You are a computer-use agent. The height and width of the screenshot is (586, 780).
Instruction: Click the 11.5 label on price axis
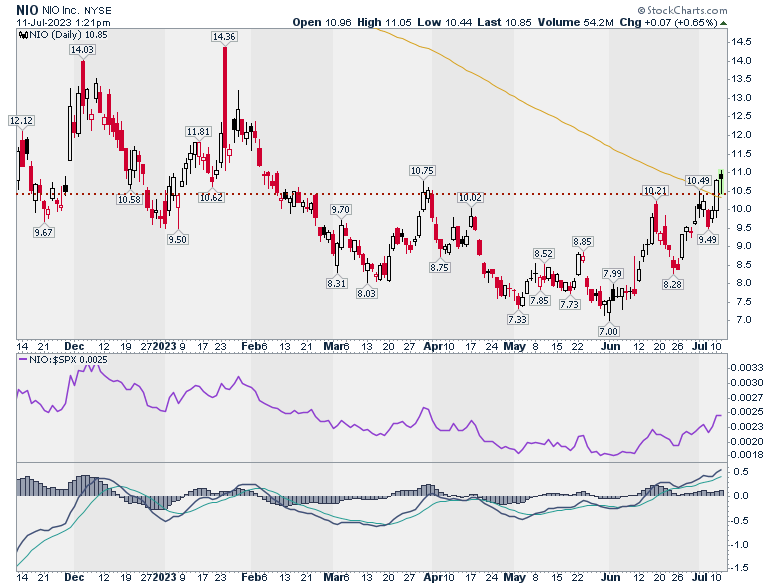(x=741, y=153)
